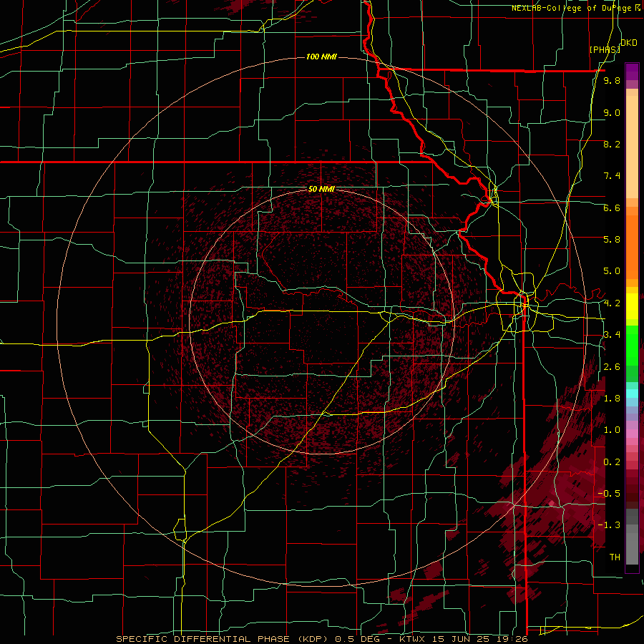Image resolution: width=644 pixels, height=644 pixels.
Task: Click the "5.0" legend value
Action: [x=612, y=271]
